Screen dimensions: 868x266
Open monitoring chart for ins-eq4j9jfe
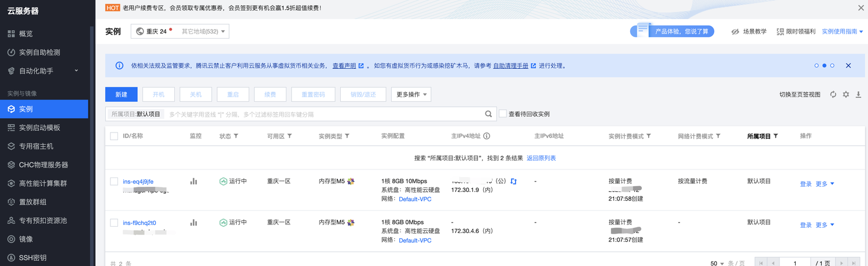pyautogui.click(x=194, y=181)
